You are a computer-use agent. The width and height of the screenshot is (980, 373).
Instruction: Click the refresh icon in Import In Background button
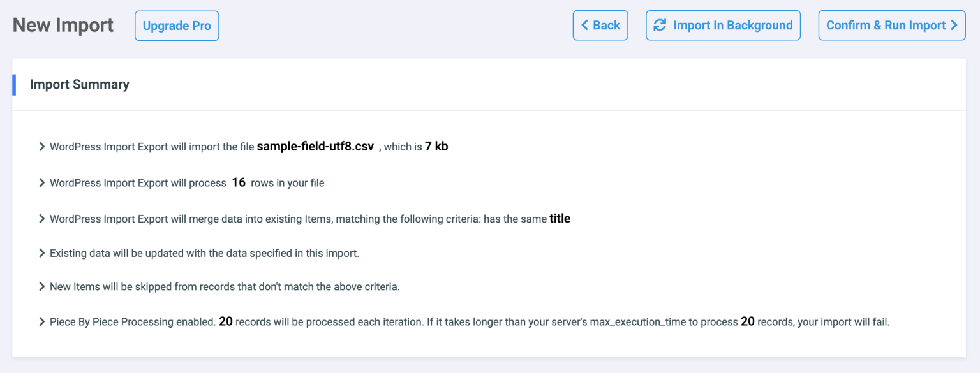pos(659,25)
